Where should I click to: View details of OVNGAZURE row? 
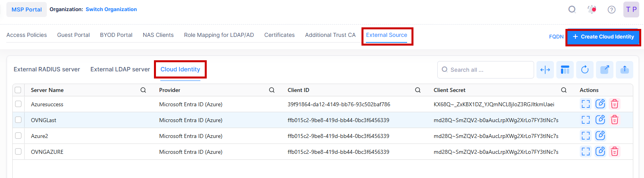click(586, 151)
